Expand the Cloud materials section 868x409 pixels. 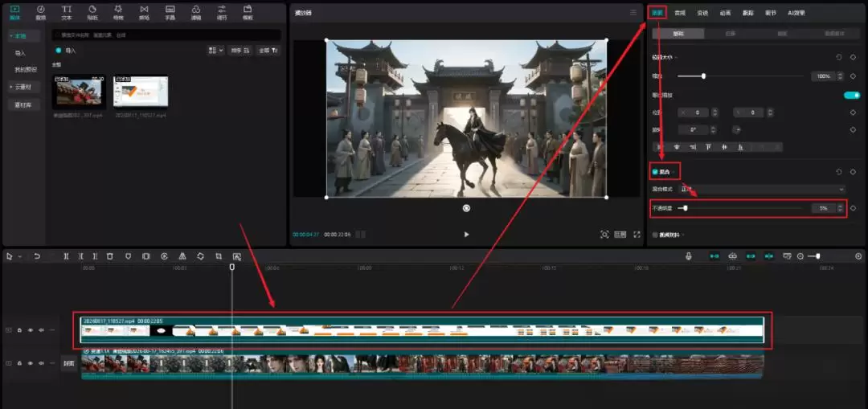coord(24,87)
